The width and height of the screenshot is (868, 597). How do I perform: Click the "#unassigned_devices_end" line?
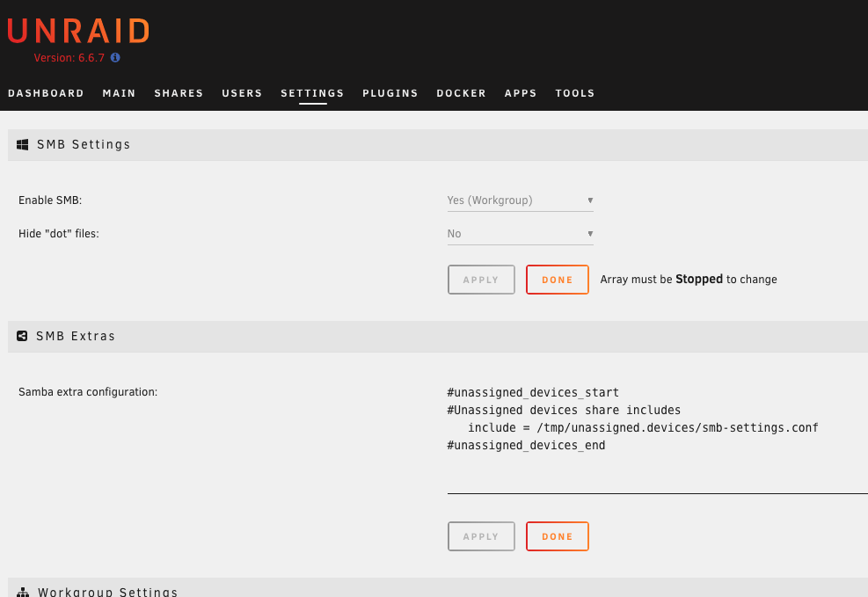[527, 446]
